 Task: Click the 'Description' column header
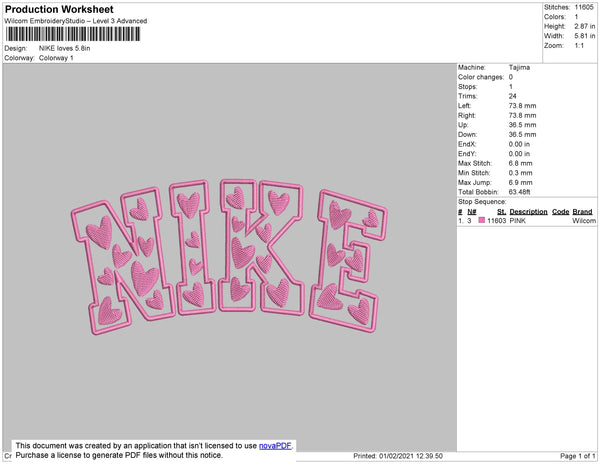528,212
